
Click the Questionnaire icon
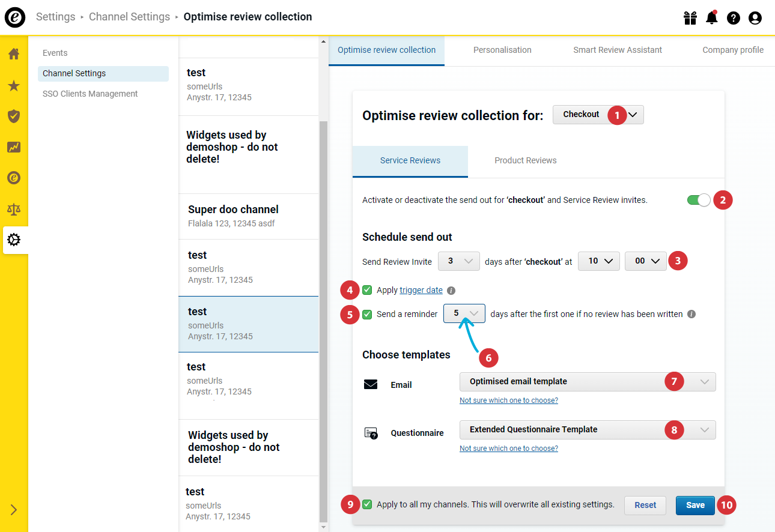click(371, 433)
